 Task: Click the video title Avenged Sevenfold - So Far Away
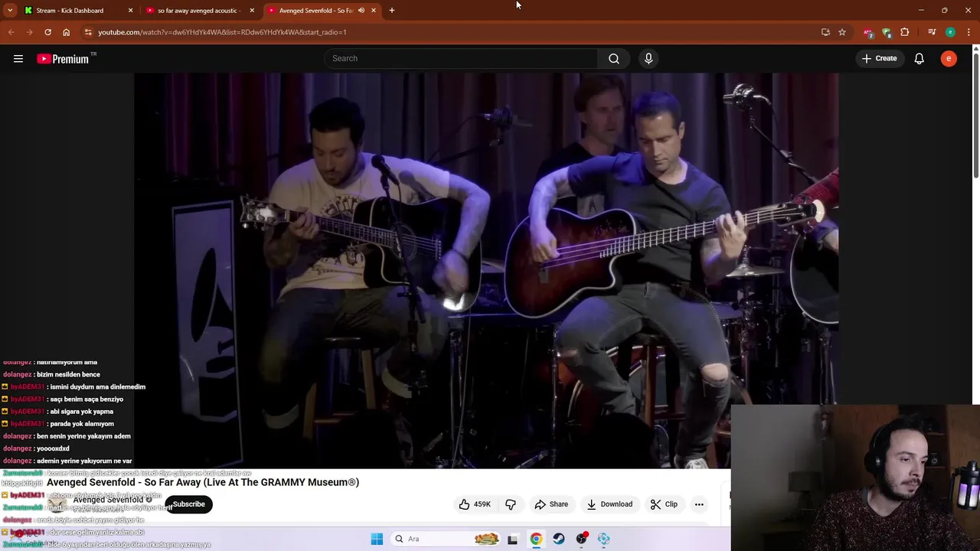[203, 482]
